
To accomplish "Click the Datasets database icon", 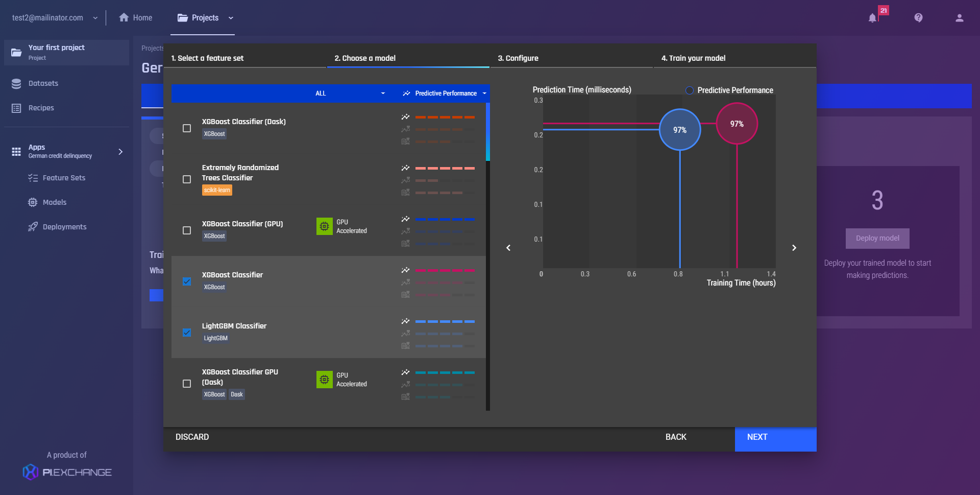I will coord(16,83).
